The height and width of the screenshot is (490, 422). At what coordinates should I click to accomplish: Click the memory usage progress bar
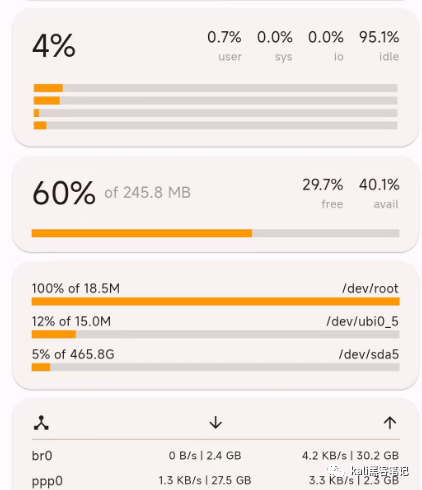pos(215,233)
